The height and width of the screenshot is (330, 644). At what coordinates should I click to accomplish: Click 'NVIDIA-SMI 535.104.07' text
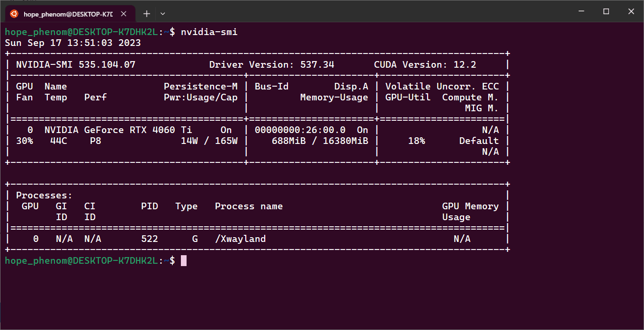76,65
